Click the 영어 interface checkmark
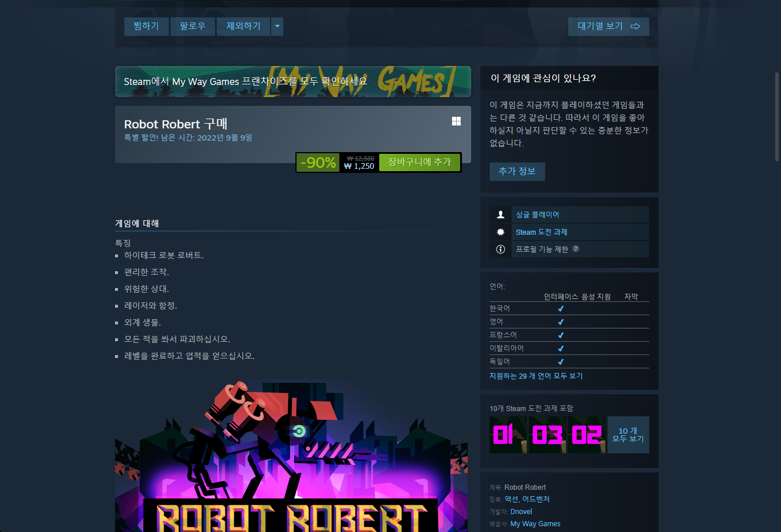 pyautogui.click(x=561, y=322)
